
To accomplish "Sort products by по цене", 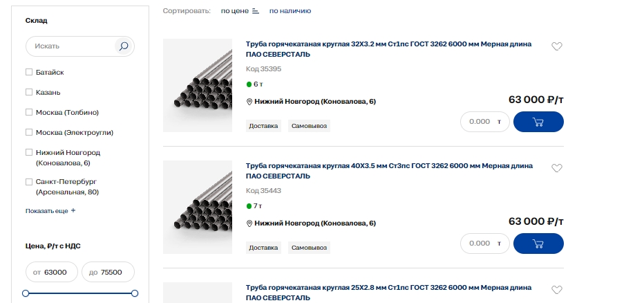I will (234, 11).
